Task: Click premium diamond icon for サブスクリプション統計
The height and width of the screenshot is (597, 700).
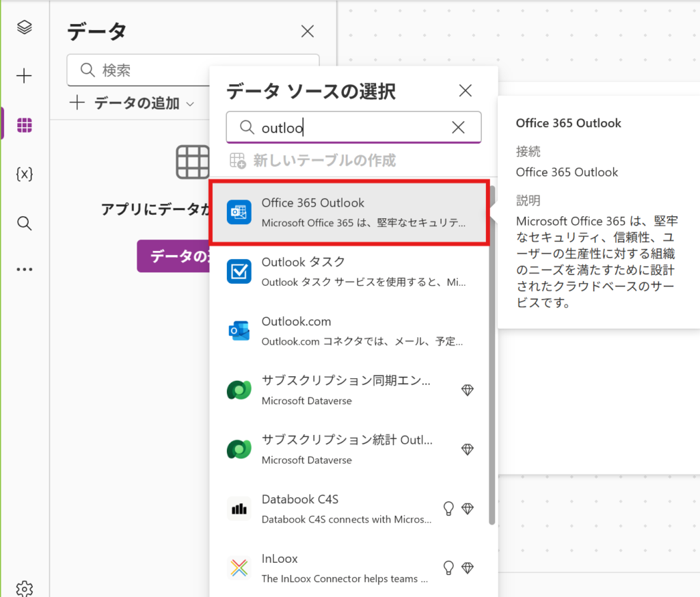Action: point(468,450)
